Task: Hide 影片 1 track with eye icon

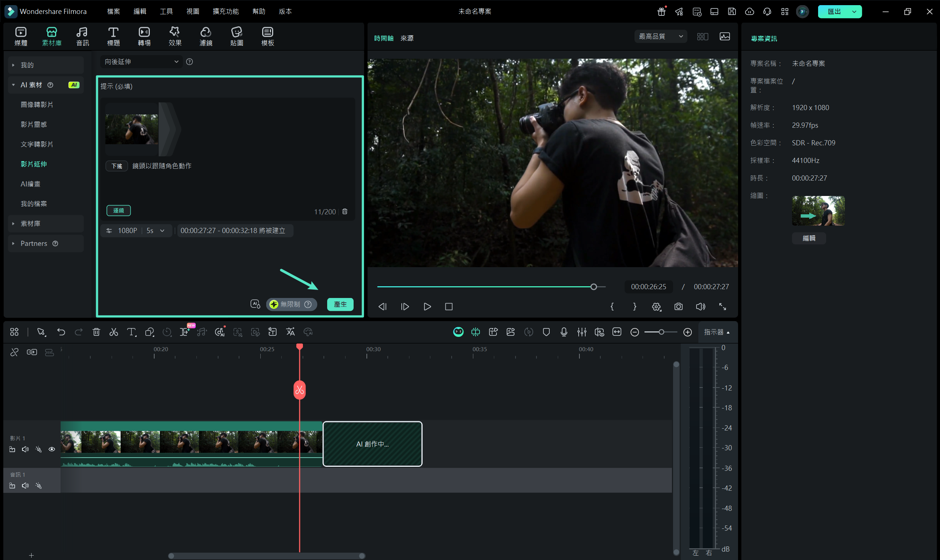Action: 52,450
